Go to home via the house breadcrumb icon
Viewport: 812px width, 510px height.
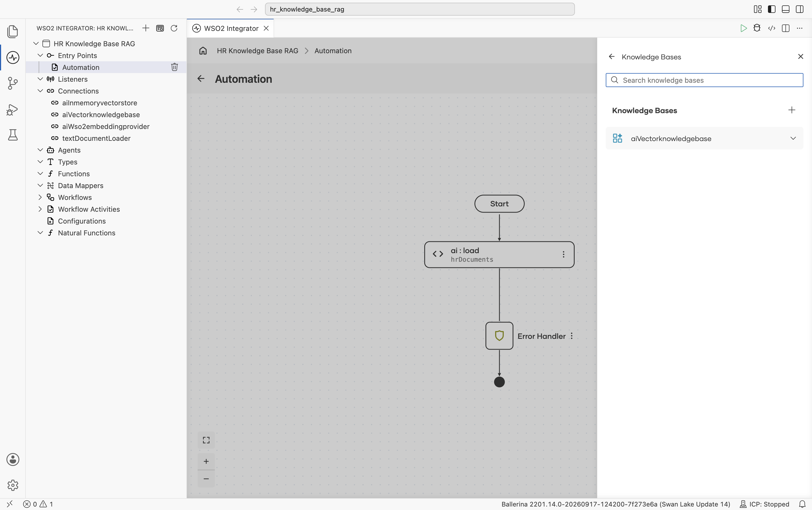(203, 51)
